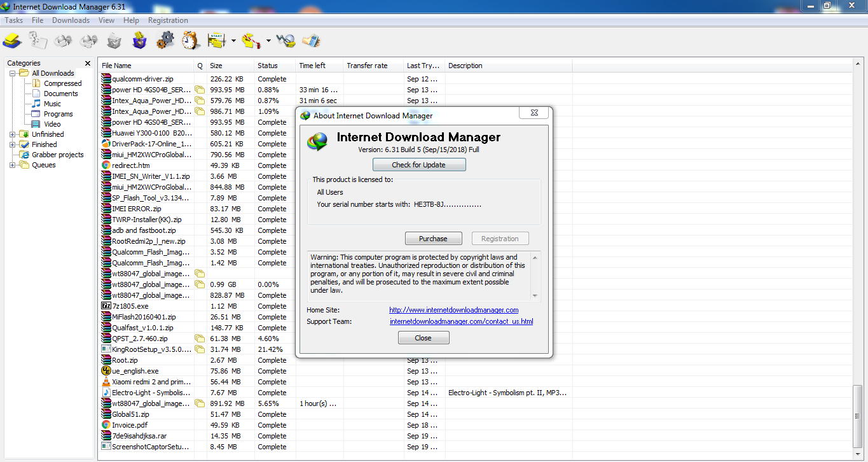Open the Stop Queue dropdown arrow
Viewport: 868px width, 462px height.
coord(268,41)
